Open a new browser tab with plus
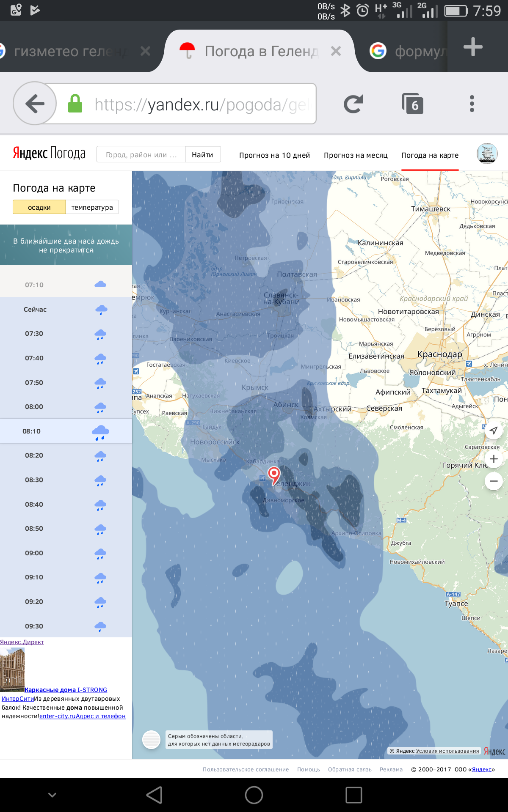Screen dimensions: 508x812 click(x=473, y=47)
